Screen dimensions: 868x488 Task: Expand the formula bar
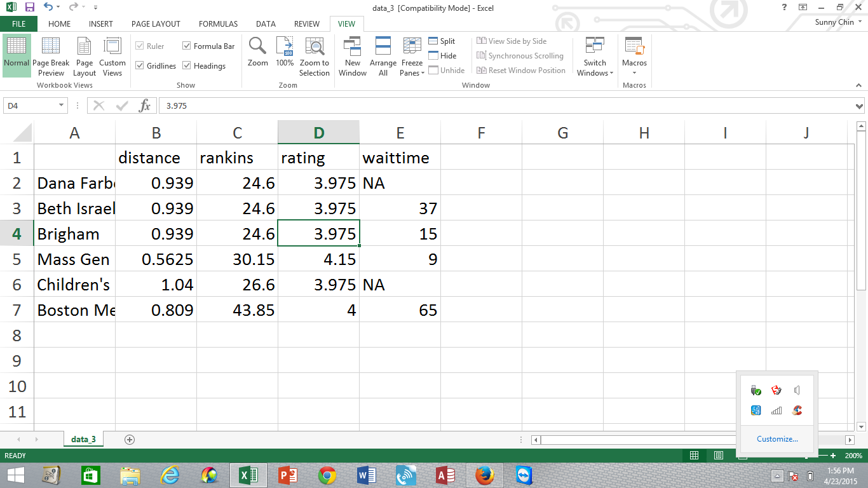[x=860, y=106]
